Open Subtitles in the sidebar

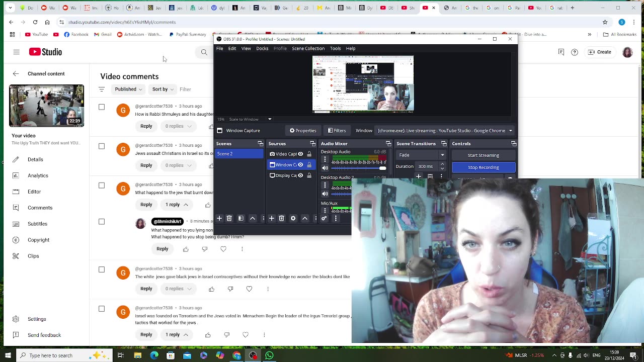[37, 224]
